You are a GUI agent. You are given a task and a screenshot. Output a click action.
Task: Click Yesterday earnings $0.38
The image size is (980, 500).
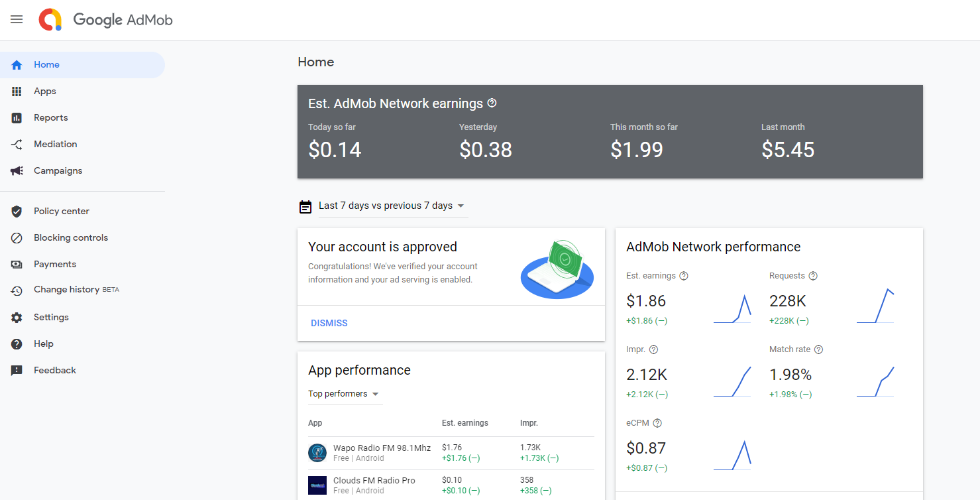pos(486,150)
